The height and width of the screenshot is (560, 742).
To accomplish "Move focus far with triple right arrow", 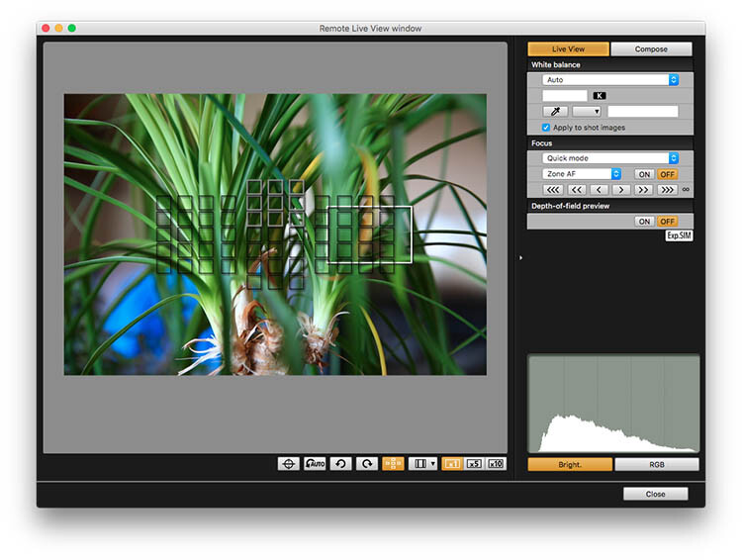I will pos(668,189).
